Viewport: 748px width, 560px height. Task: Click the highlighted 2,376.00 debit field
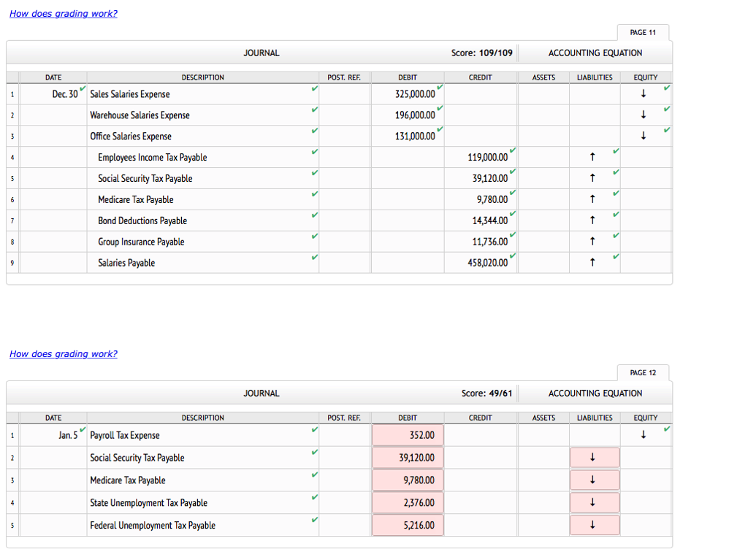408,502
